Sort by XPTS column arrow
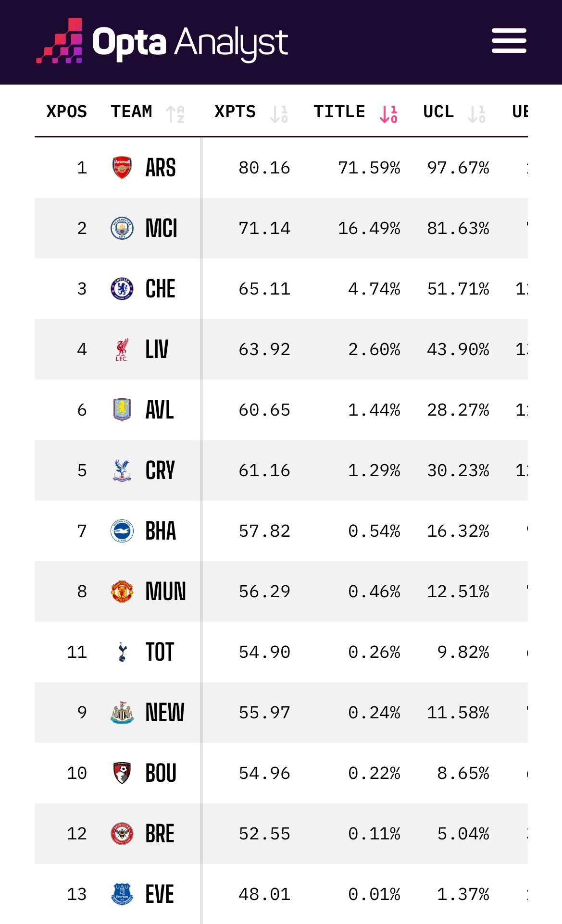 tap(279, 114)
